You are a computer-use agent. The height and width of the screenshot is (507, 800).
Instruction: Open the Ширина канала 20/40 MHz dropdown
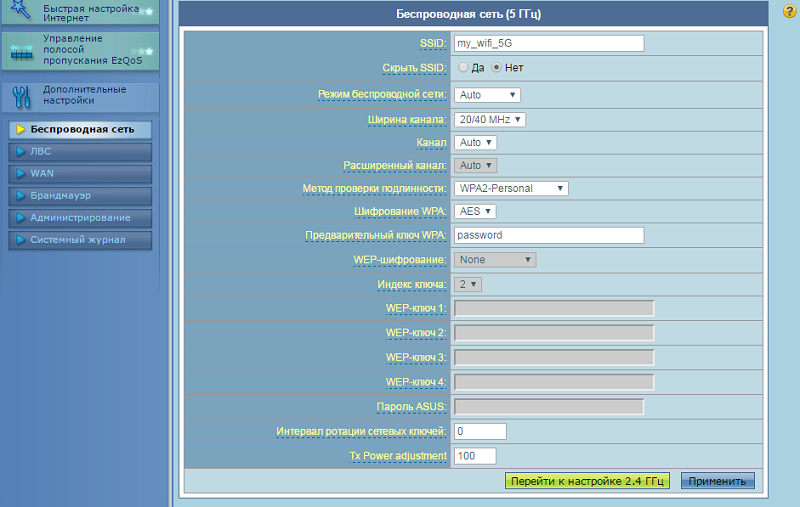490,119
